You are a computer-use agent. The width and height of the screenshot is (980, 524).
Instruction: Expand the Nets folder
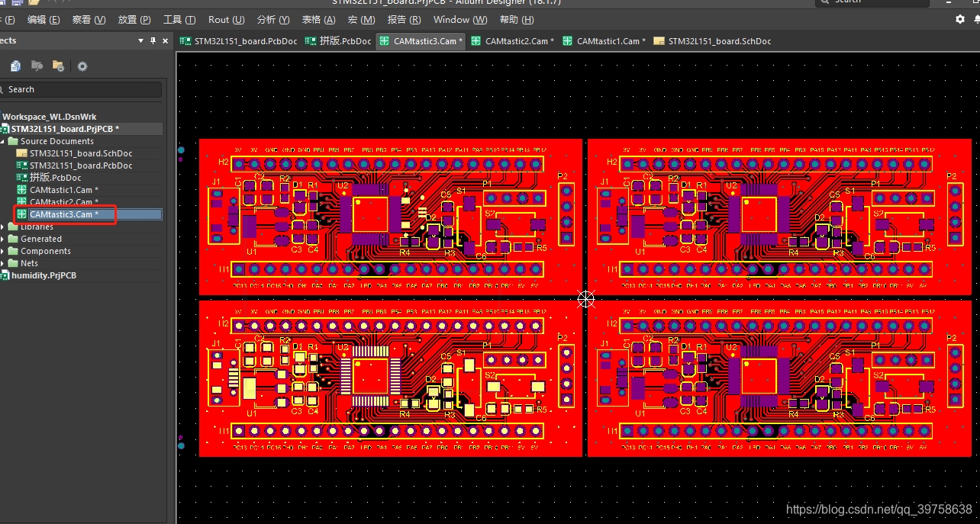pos(2,263)
